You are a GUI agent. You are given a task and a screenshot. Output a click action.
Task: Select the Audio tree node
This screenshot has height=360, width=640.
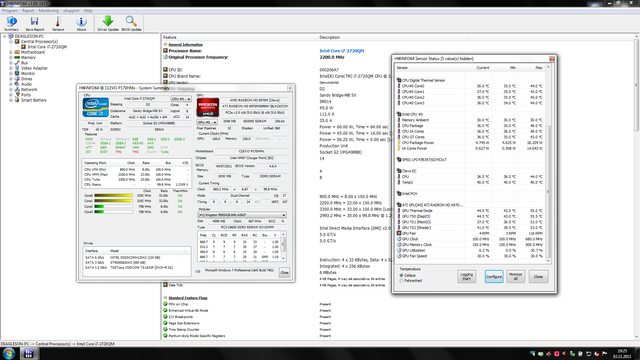[26, 84]
